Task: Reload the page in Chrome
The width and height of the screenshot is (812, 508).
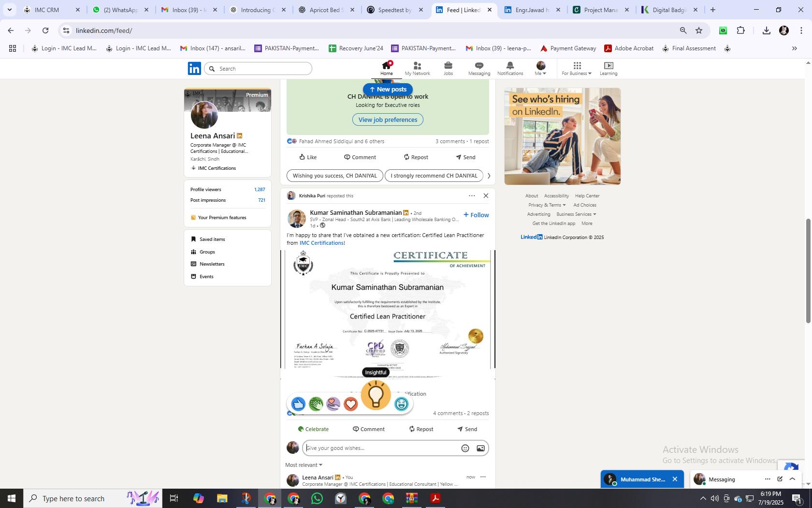Action: coord(45,30)
